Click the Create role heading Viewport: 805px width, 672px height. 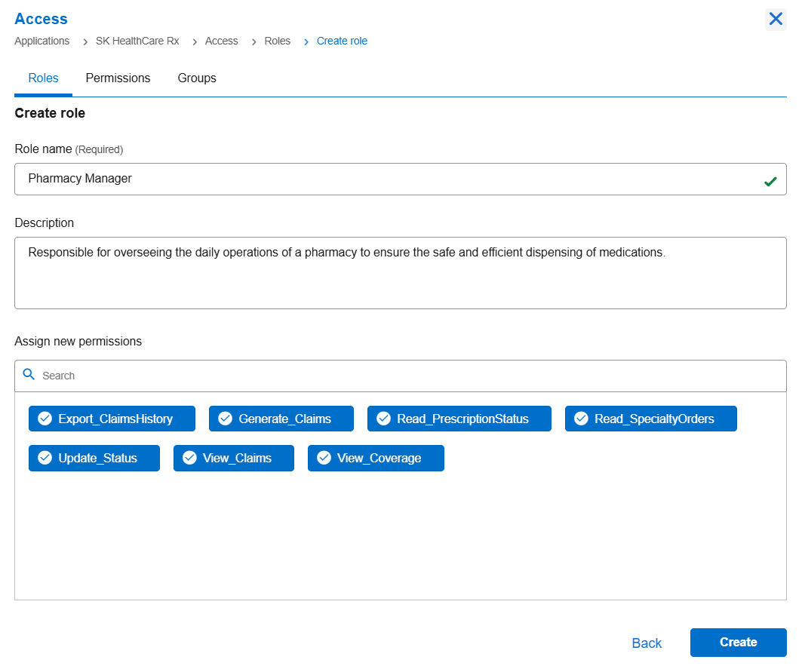click(50, 113)
